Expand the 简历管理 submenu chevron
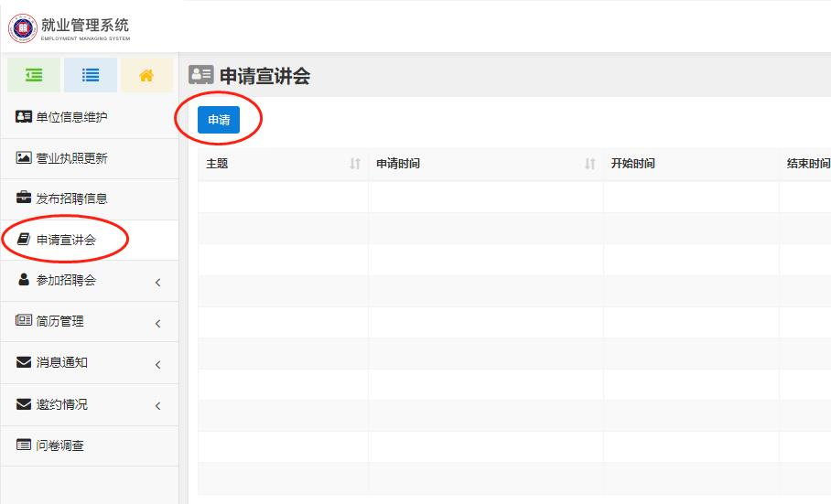Screen dimensions: 831x504 157,324
